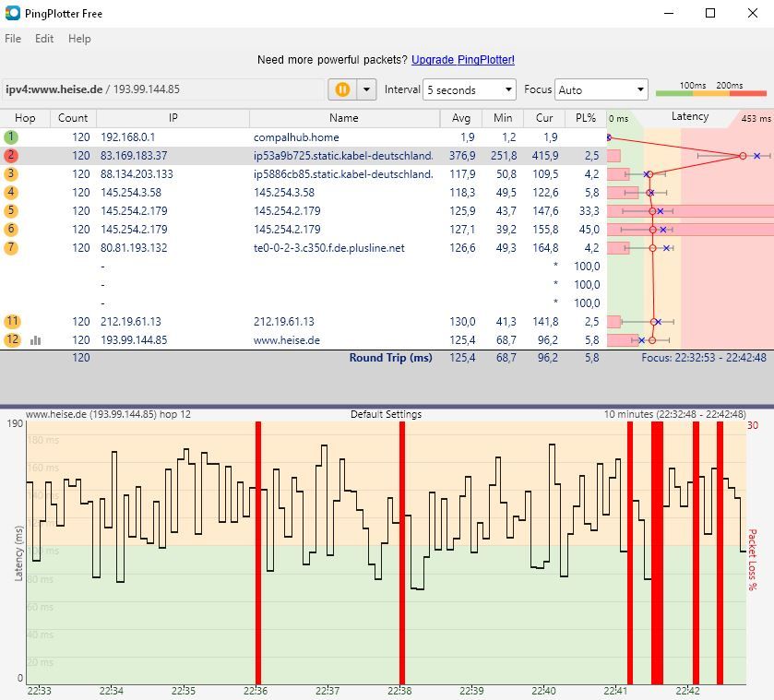Select the hop 7 circle icon
Image resolution: width=774 pixels, height=700 pixels.
click(11, 248)
